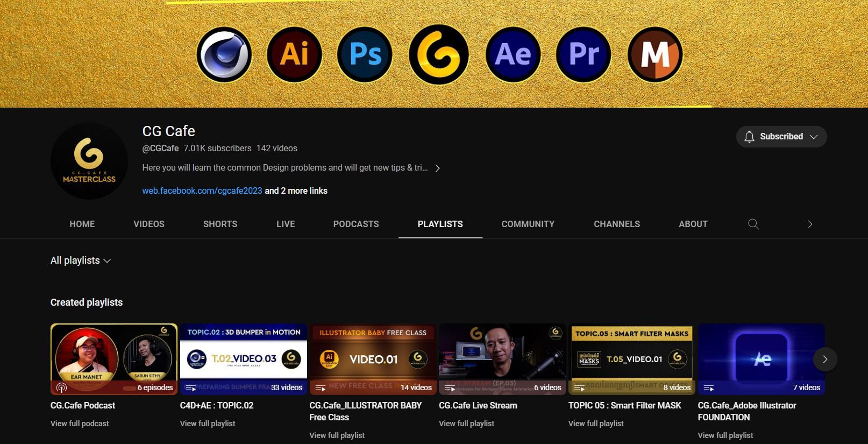
Task: Click the 142 videos count
Action: (276, 148)
